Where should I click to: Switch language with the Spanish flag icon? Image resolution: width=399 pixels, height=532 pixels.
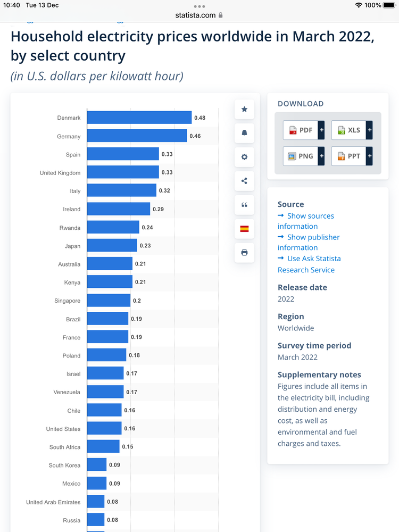(244, 229)
